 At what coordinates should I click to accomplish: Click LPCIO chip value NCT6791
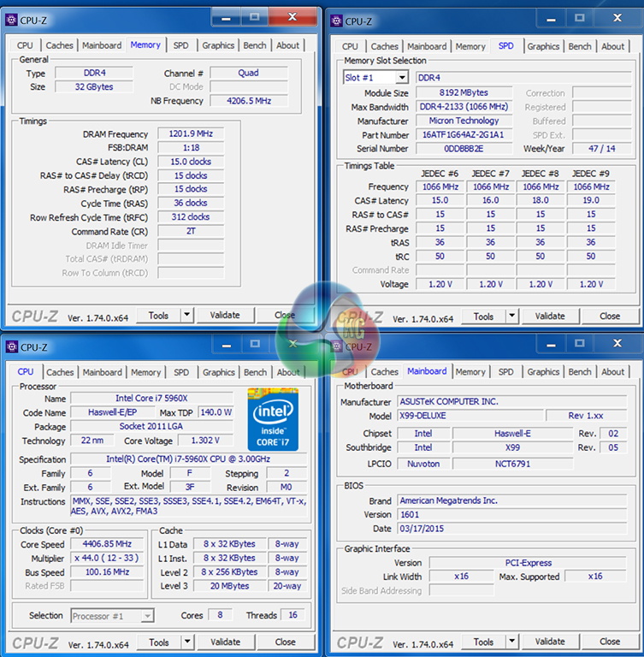512,464
